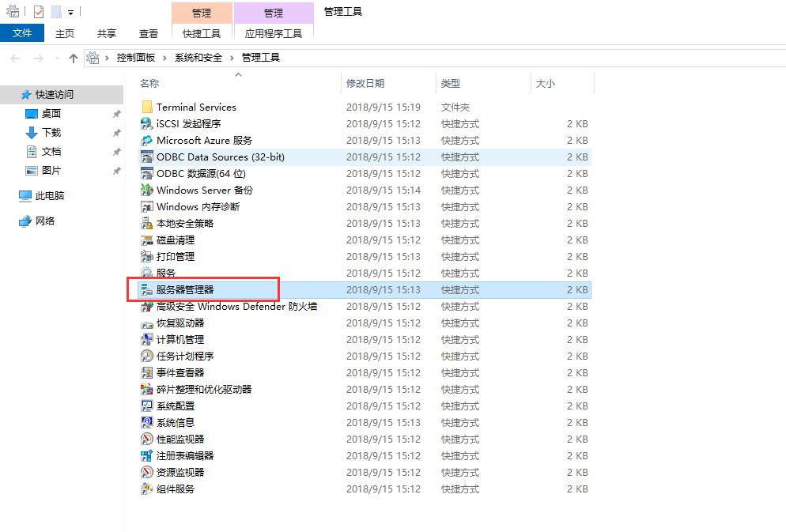Open the Customize Quick Access Toolbar dropdown
This screenshot has height=532, width=786.
(x=70, y=12)
